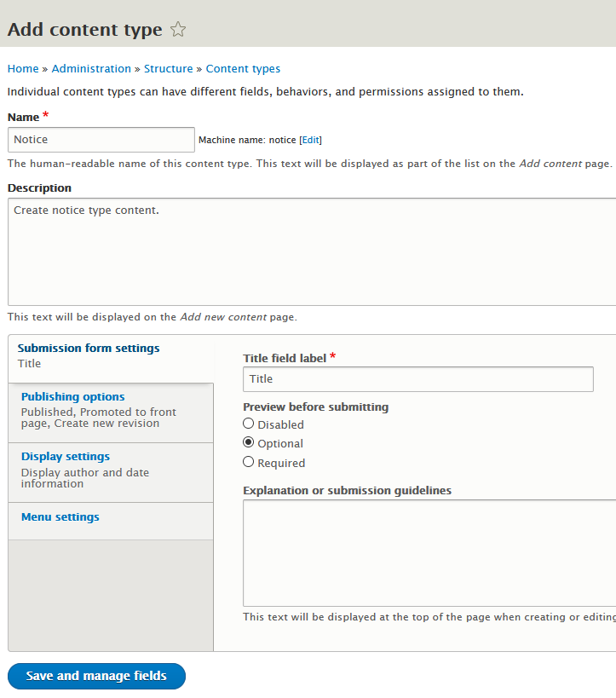616x698 pixels.
Task: Focus the Description text area
Action: pyautogui.click(x=312, y=251)
